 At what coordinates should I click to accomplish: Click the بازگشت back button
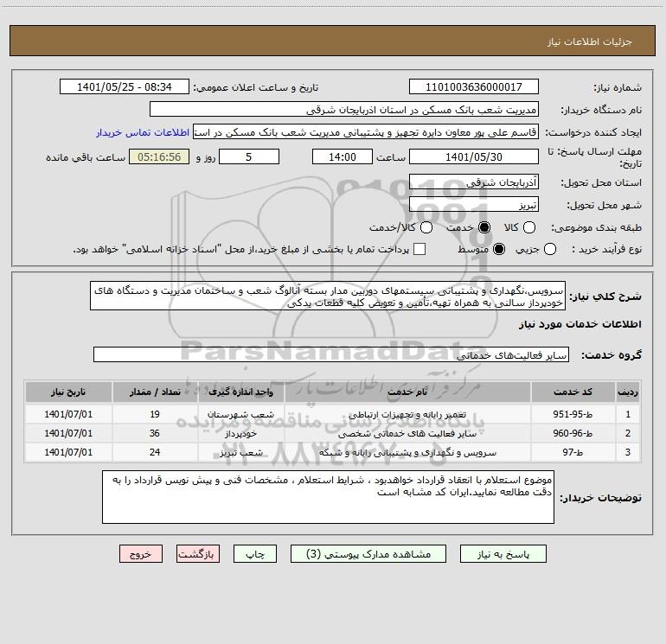[x=198, y=554]
